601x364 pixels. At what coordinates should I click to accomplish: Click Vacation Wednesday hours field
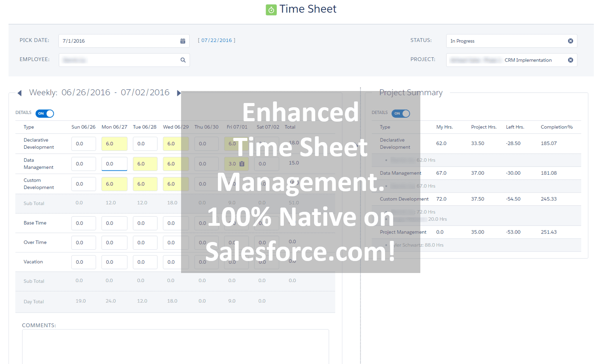point(175,262)
